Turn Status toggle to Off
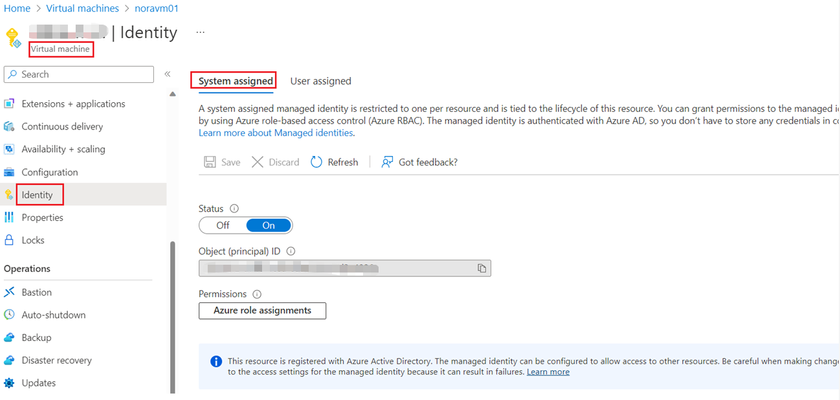 pos(223,225)
